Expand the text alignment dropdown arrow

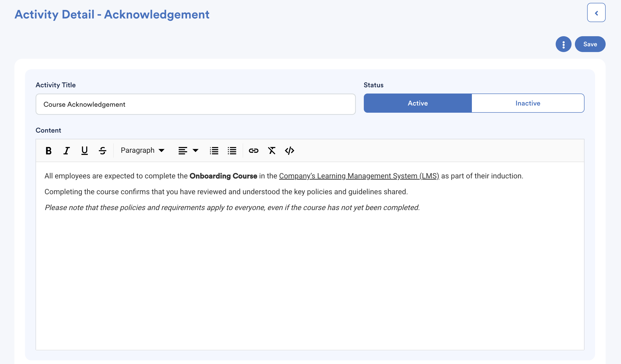pyautogui.click(x=195, y=150)
